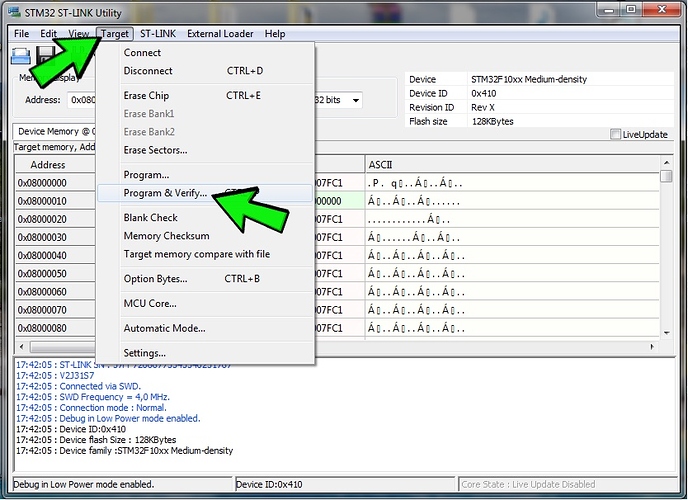Click the Open file toolbar icon
688x500 pixels.
pos(21,56)
